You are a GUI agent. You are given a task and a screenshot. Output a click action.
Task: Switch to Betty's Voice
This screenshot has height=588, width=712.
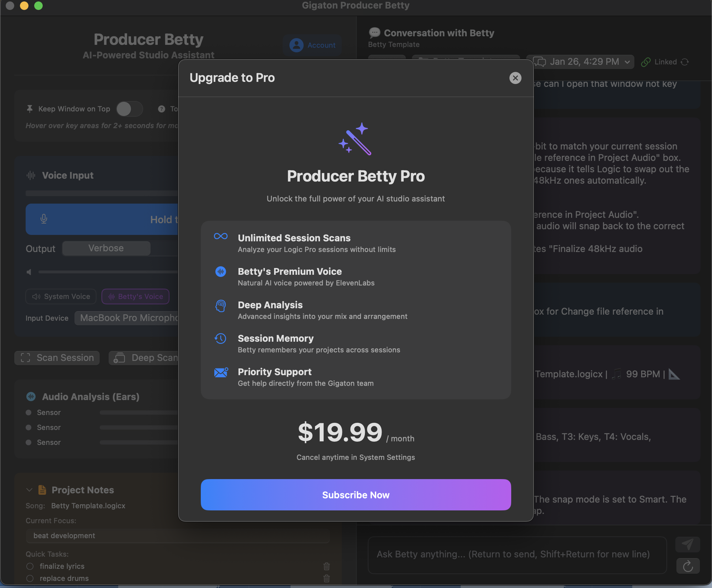(135, 296)
